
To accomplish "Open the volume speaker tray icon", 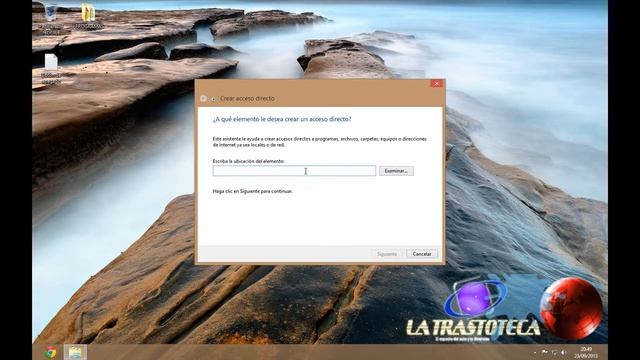I will [564, 352].
